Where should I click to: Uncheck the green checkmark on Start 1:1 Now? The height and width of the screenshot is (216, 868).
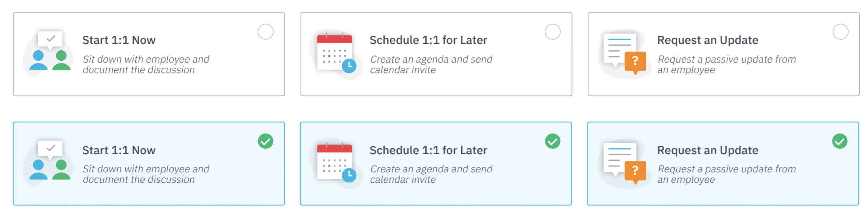pos(266,141)
